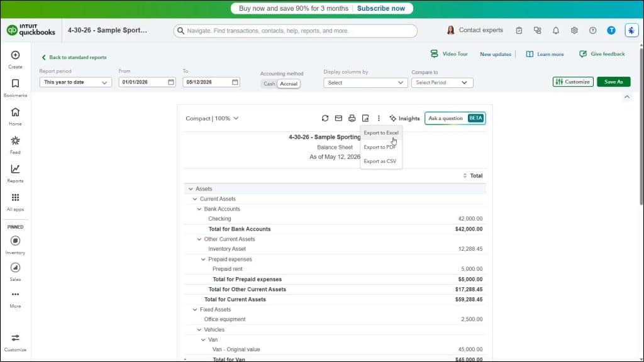Open notifications bell
This screenshot has height=362, width=644.
click(556, 30)
